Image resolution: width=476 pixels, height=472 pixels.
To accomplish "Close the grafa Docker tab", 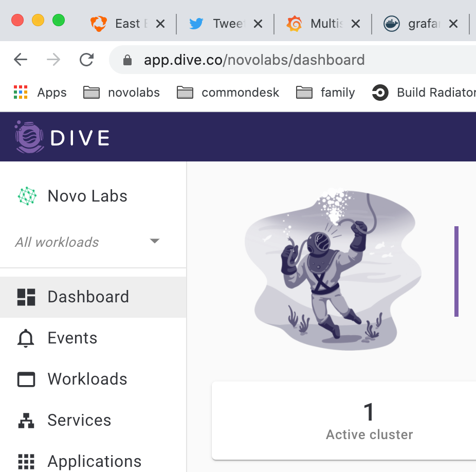I will point(453,24).
